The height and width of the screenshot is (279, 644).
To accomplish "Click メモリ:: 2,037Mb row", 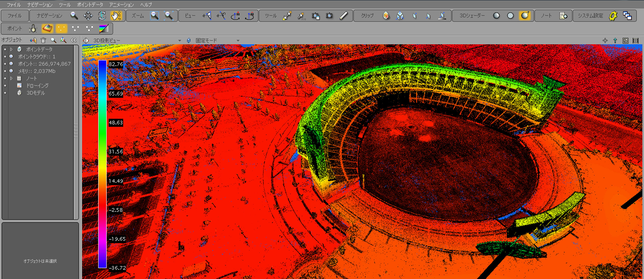I will point(37,71).
